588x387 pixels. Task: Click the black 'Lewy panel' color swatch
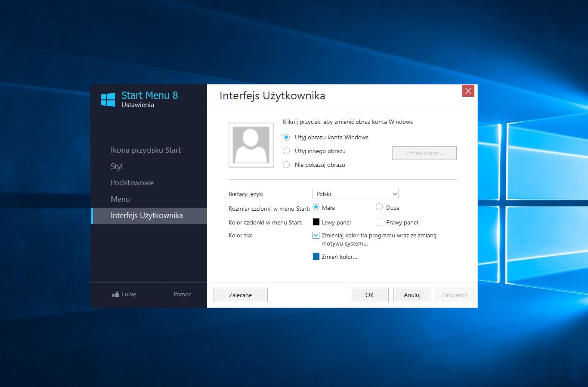pyautogui.click(x=316, y=222)
